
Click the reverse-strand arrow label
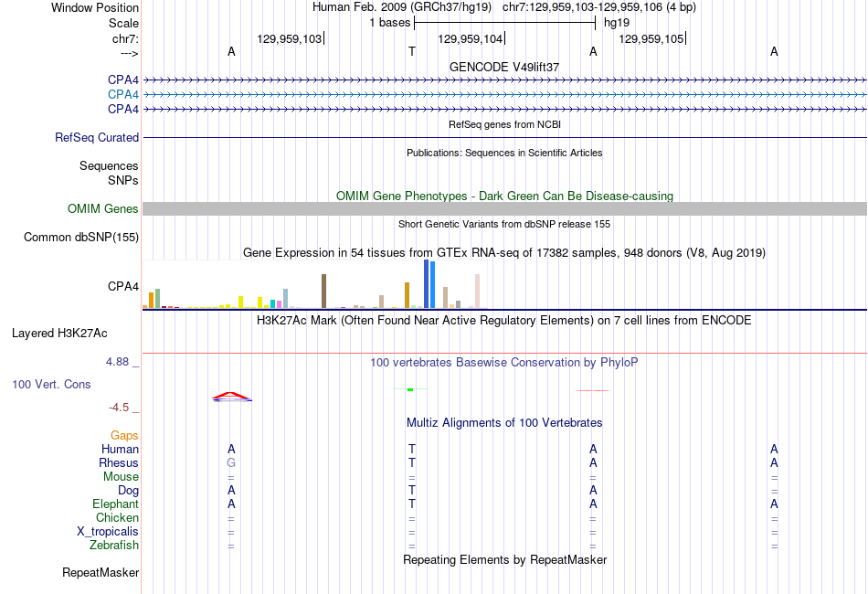point(130,53)
